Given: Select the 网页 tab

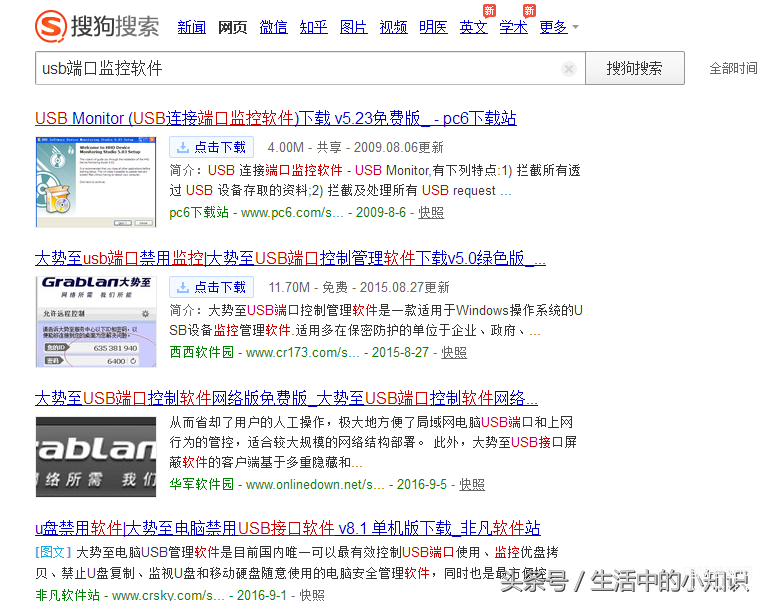Looking at the screenshot, I should pos(233,27).
